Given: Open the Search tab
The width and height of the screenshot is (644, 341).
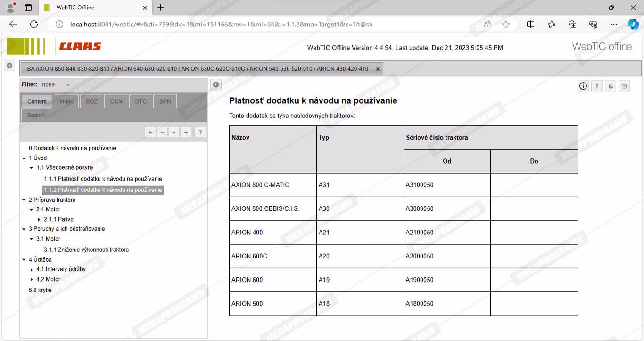Looking at the screenshot, I should coord(36,115).
